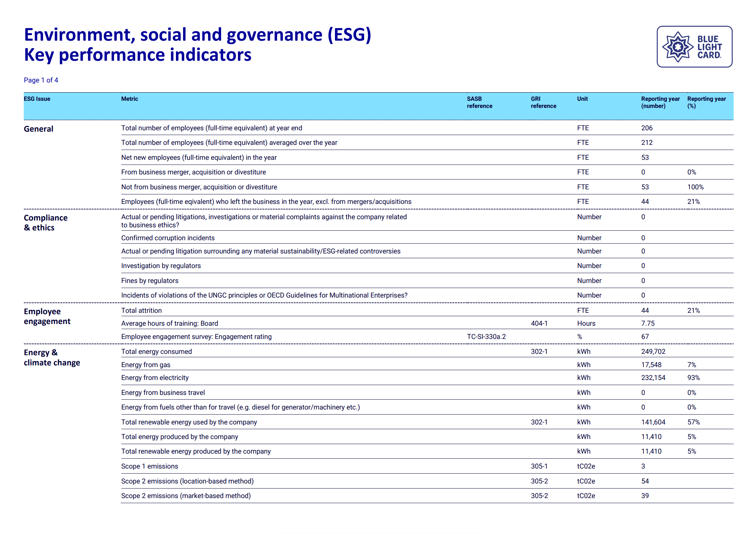Click the 'Reporting year (number)' header
Screen dimensions: 756x534
click(x=660, y=102)
